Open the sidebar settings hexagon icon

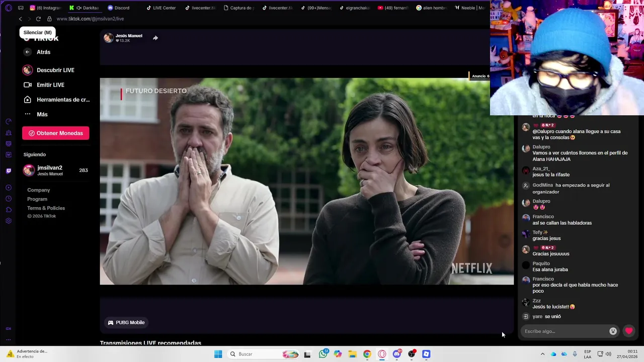[9, 221]
